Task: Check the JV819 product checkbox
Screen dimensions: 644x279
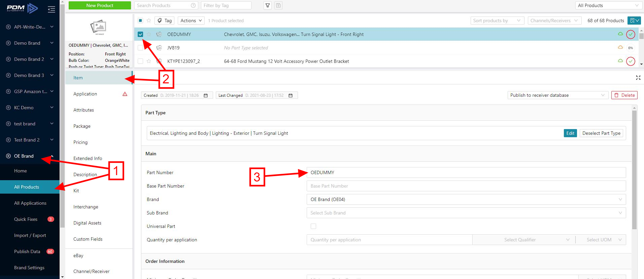Action: pos(140,48)
